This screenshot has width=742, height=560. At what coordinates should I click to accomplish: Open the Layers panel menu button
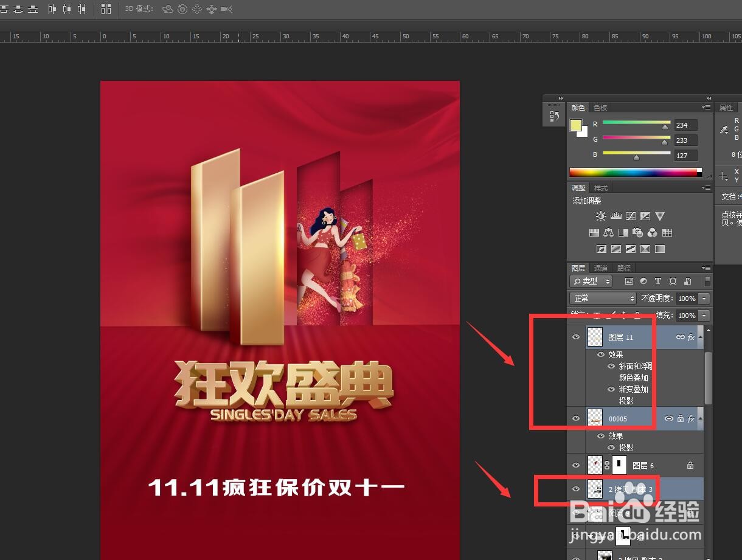[706, 268]
